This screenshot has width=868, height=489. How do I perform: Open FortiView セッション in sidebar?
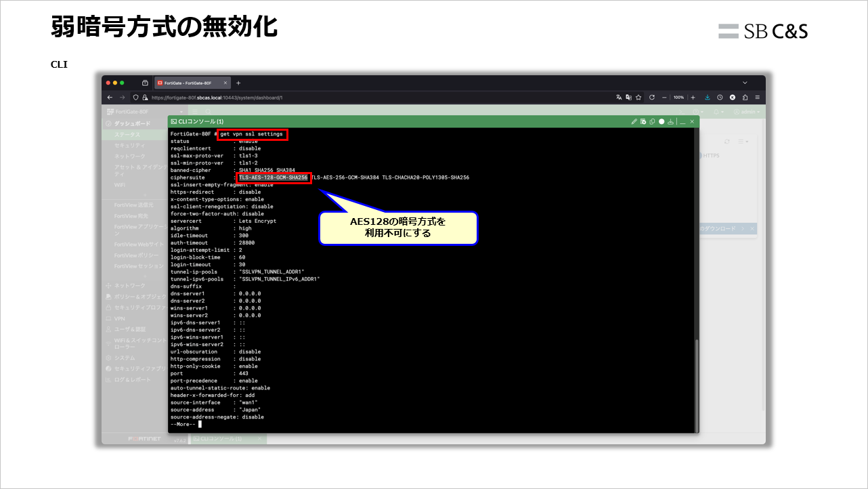coord(134,266)
